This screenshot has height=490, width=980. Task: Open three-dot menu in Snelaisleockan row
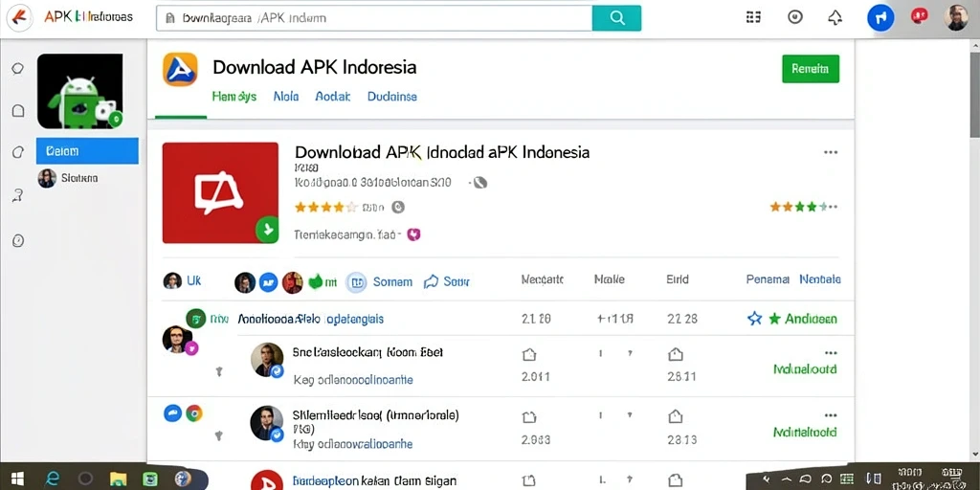830,352
